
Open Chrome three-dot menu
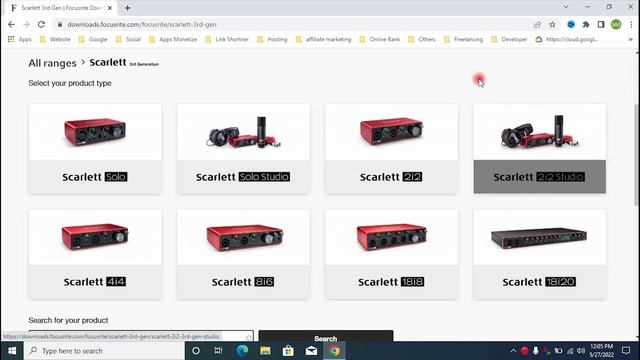[x=631, y=24]
